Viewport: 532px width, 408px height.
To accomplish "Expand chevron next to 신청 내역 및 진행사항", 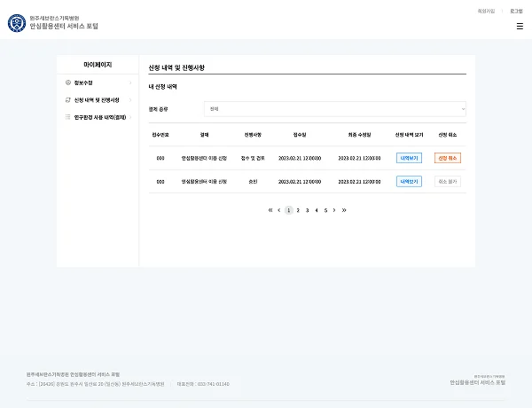I will coord(130,100).
